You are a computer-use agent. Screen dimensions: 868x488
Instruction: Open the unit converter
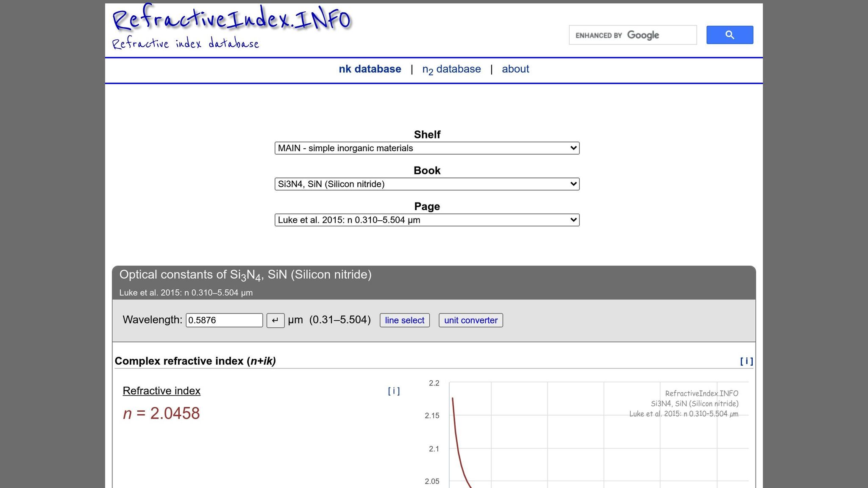click(x=470, y=320)
